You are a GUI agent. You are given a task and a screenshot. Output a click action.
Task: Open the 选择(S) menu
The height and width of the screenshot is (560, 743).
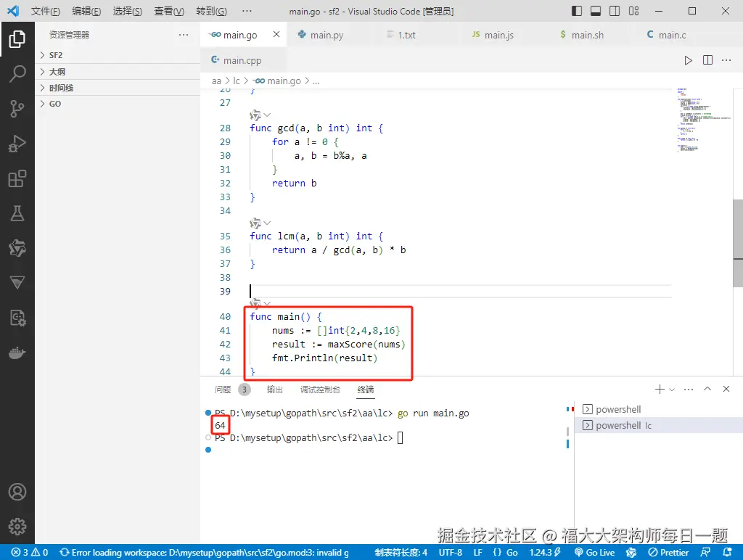pos(128,11)
